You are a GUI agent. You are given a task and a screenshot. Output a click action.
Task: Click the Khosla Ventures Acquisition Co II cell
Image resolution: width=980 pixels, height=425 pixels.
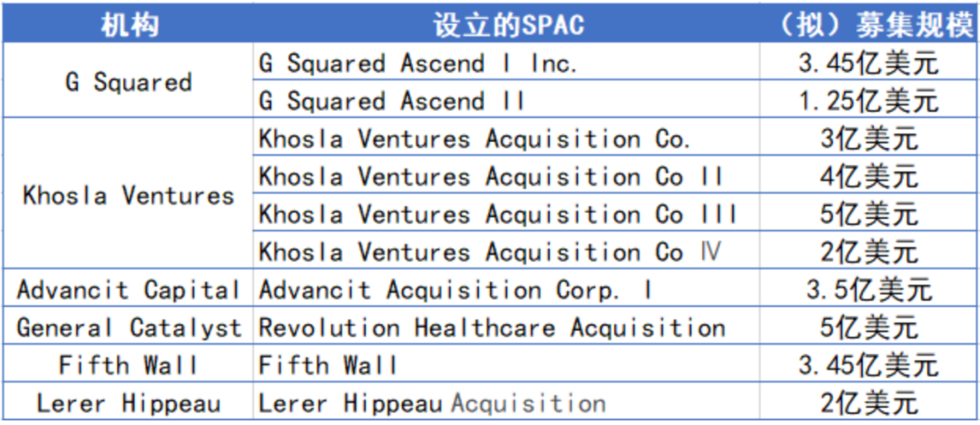(490, 176)
